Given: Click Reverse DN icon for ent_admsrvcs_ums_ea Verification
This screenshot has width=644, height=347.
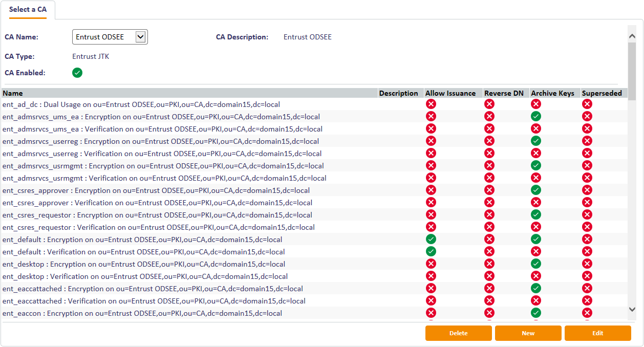Looking at the screenshot, I should 489,128.
